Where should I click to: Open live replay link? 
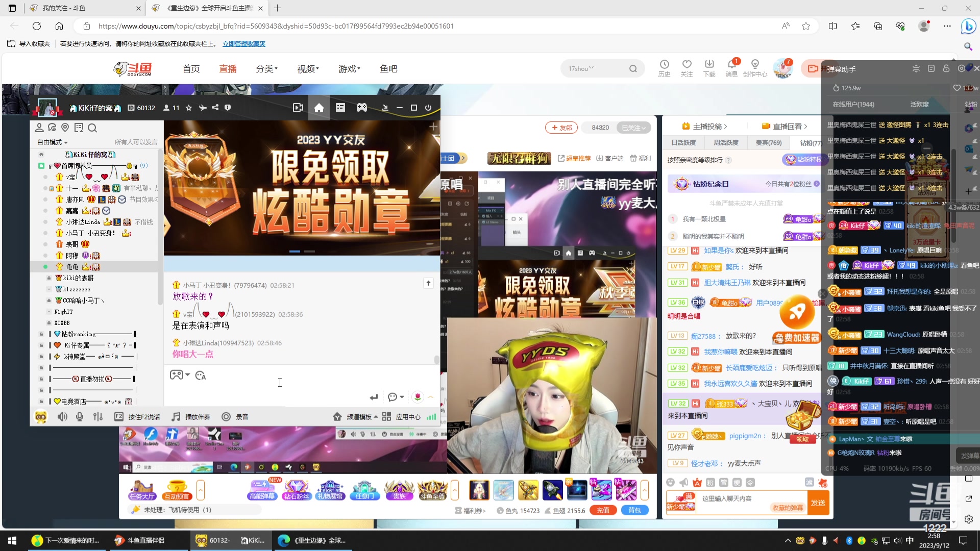point(785,127)
